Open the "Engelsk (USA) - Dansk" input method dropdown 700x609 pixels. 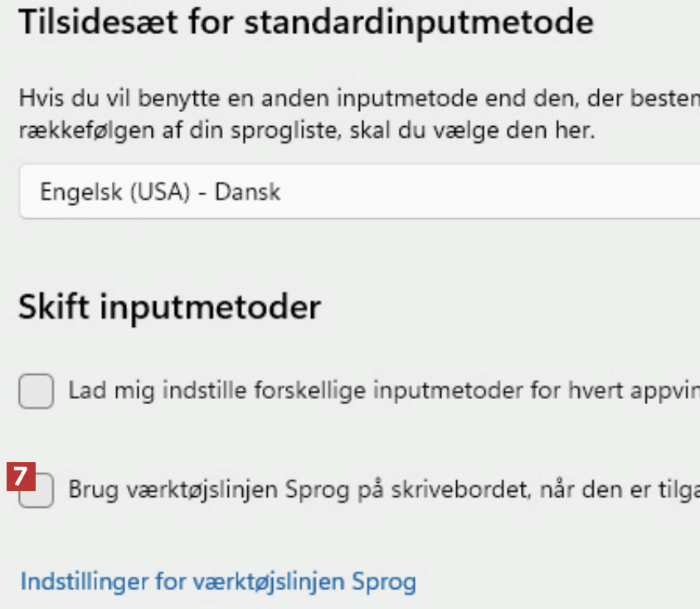coord(358,192)
